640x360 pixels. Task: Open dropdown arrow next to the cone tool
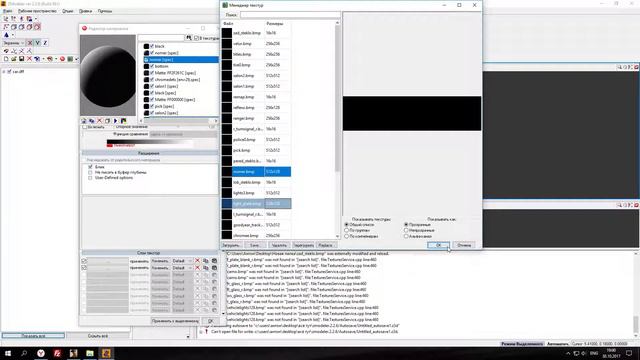13,35
